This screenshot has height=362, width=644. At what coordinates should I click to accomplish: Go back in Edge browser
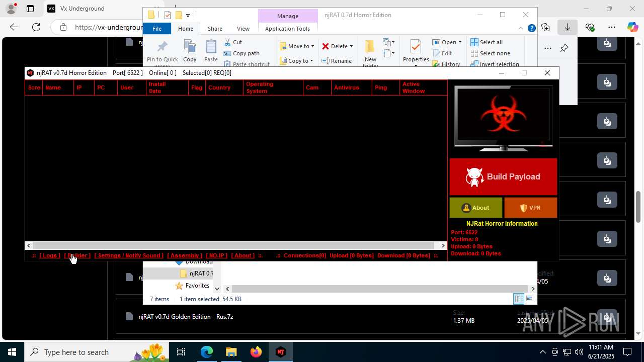(14, 27)
